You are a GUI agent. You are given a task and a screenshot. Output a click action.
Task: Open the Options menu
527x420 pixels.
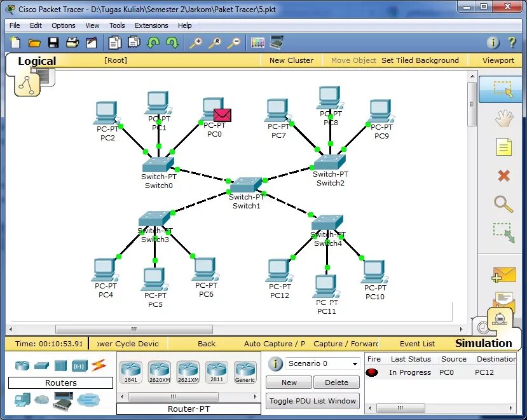(63, 25)
